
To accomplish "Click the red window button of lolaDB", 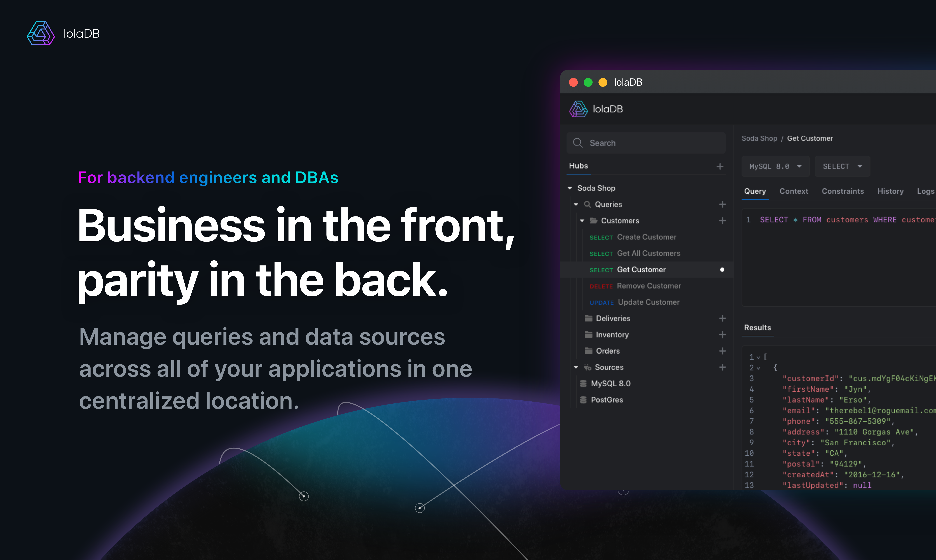I will [x=573, y=82].
